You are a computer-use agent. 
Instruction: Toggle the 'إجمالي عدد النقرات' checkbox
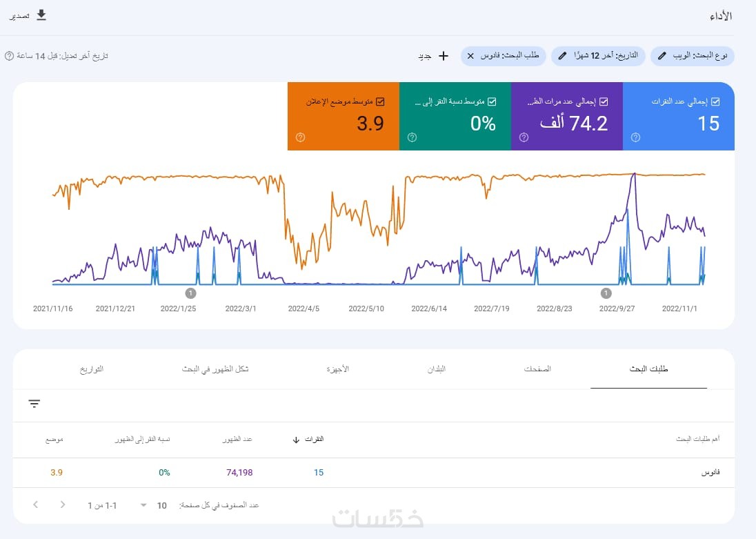[x=715, y=101]
